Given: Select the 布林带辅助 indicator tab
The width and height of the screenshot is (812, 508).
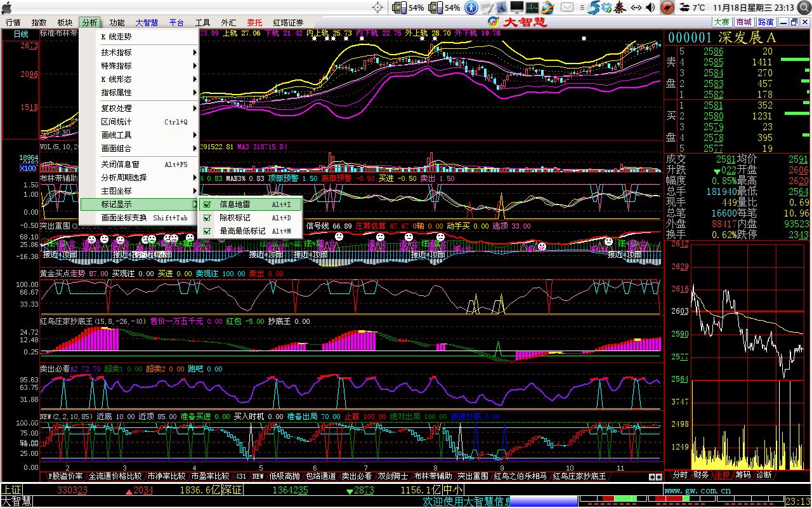Looking at the screenshot, I should click(x=433, y=476).
